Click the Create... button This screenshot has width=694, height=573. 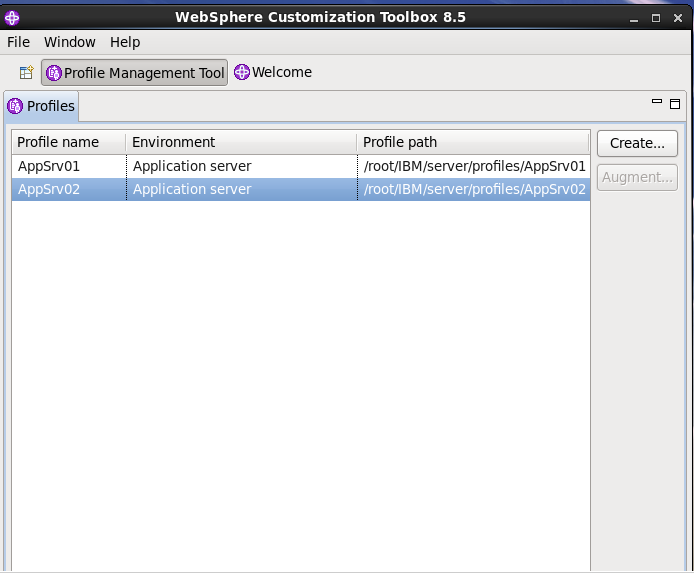click(x=637, y=143)
